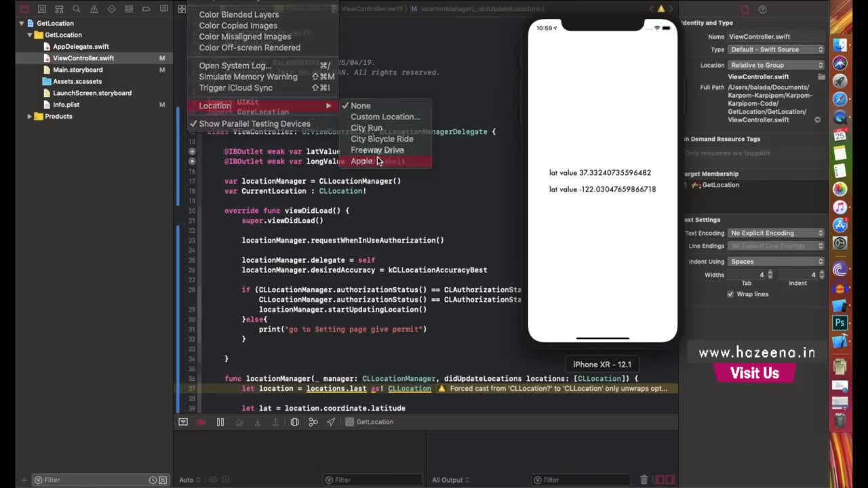Click Debug Memory Graph icon
The height and width of the screenshot is (488, 868).
coord(313,422)
